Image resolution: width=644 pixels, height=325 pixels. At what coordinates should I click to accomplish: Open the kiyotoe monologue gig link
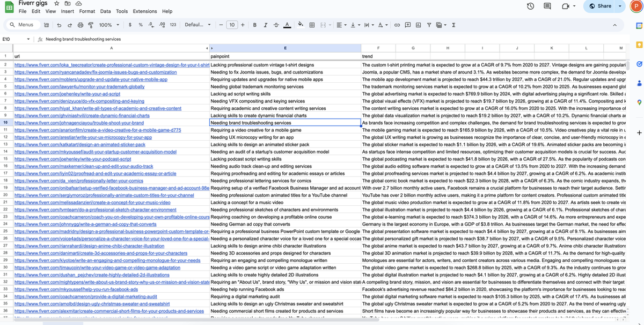(107, 261)
